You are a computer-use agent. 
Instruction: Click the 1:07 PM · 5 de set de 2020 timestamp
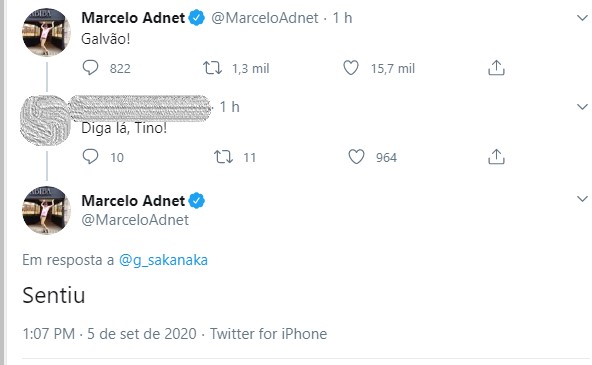109,334
